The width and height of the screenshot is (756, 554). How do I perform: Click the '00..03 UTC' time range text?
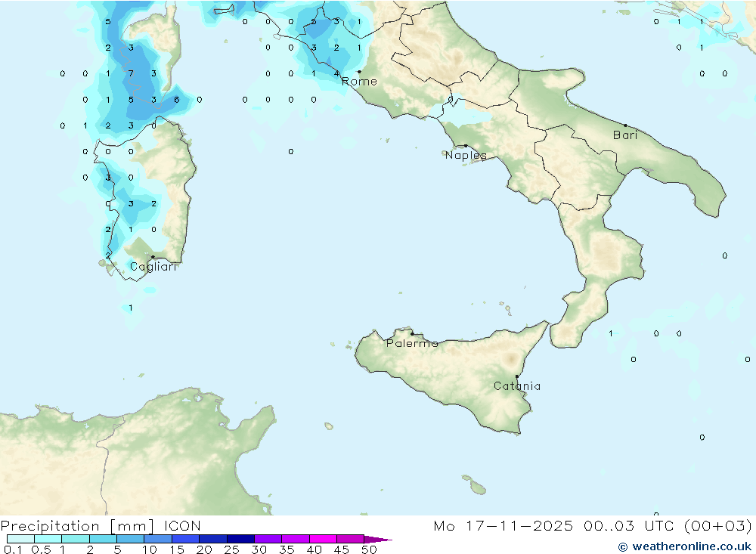(x=631, y=526)
